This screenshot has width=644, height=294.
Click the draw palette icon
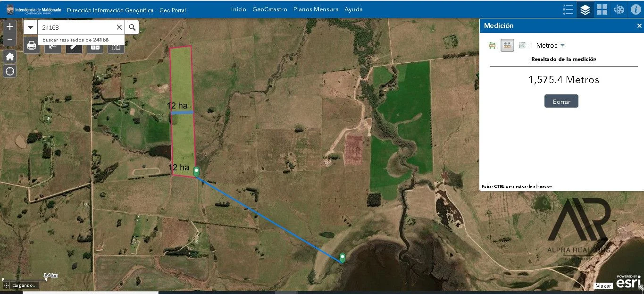[619, 9]
